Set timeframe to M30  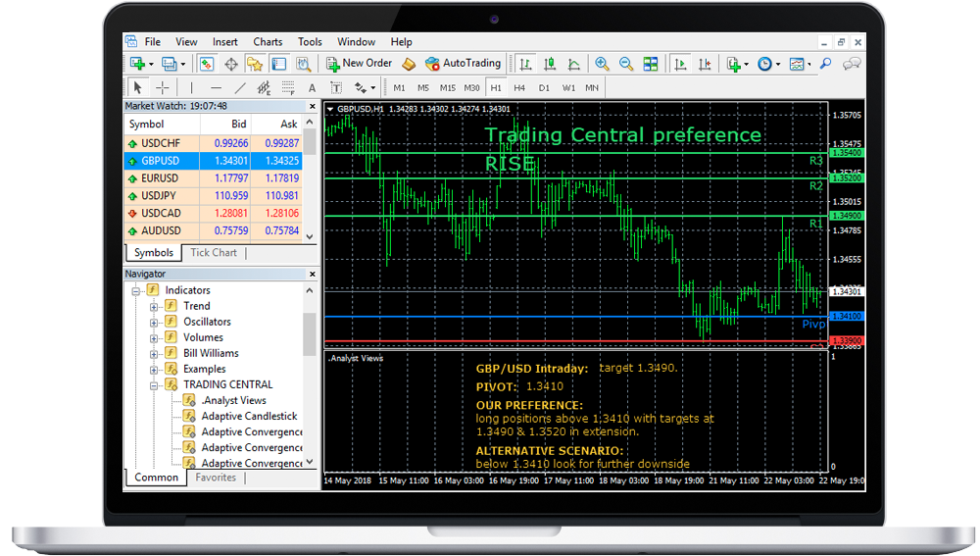472,88
